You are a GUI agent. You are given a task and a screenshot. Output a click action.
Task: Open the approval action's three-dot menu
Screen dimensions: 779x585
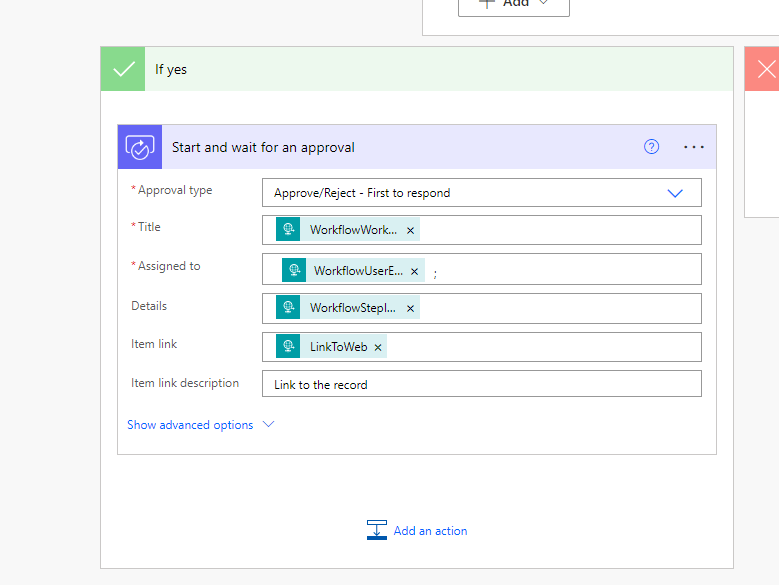coord(694,147)
